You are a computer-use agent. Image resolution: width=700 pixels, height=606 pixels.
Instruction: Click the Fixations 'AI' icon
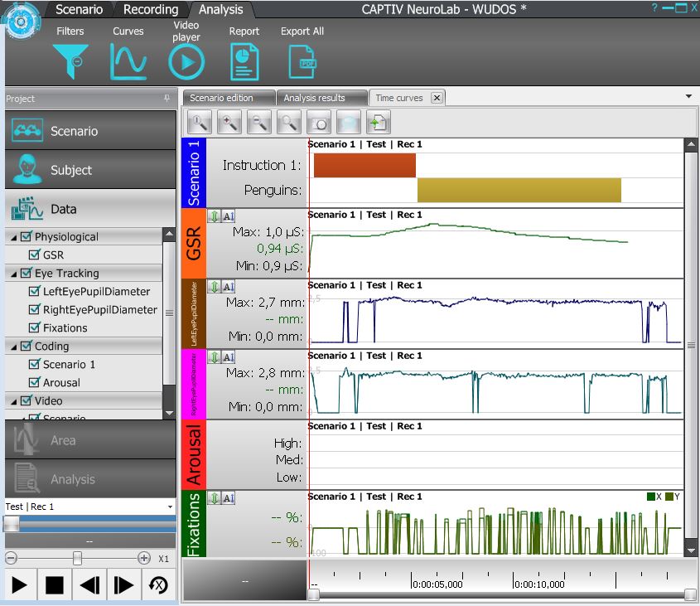pos(228,498)
